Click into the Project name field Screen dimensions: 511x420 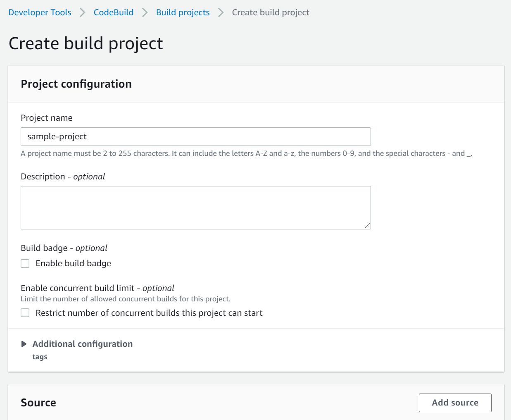tap(196, 136)
